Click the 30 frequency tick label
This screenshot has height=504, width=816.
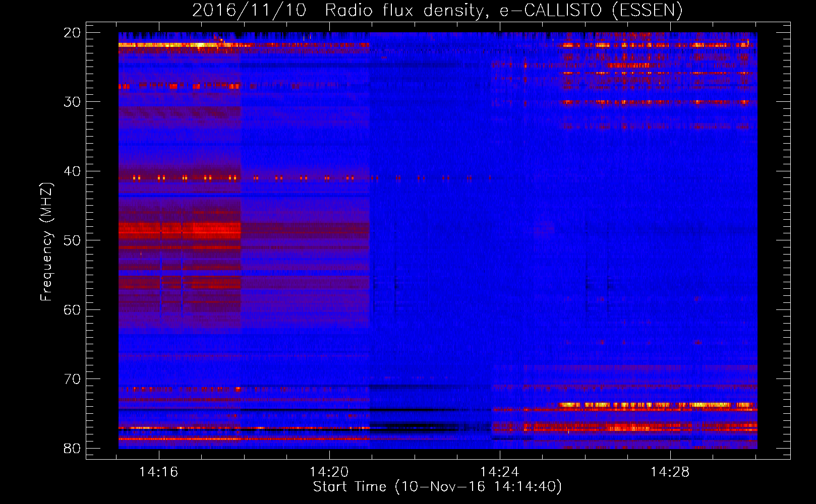click(72, 102)
